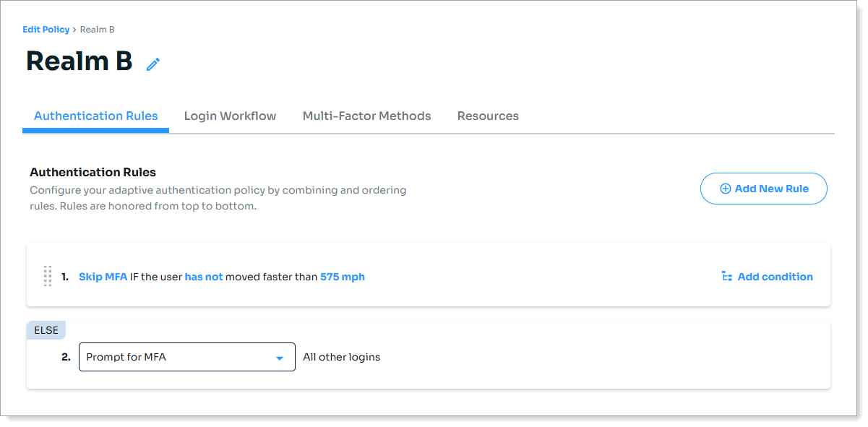The height and width of the screenshot is (427, 868).
Task: Click the pencil icon beside Realm B title
Action: click(x=152, y=64)
